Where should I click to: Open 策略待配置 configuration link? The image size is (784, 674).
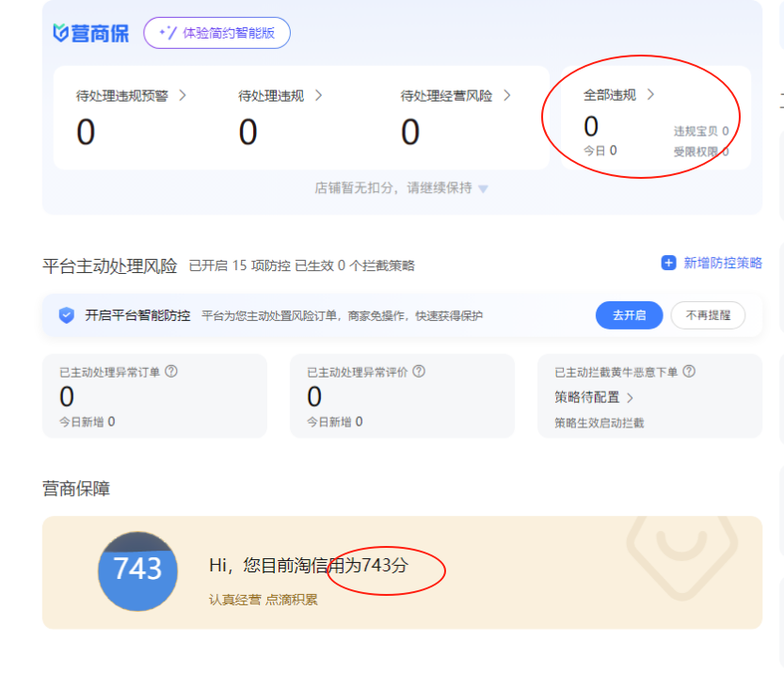coord(594,397)
